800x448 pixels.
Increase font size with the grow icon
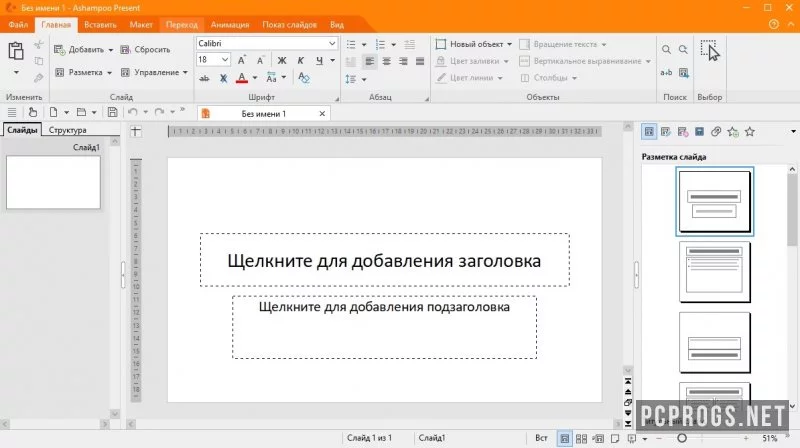point(242,60)
